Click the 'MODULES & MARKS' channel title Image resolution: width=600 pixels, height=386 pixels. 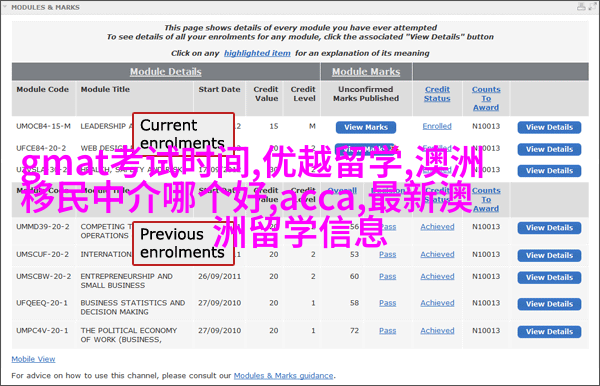coord(46,7)
